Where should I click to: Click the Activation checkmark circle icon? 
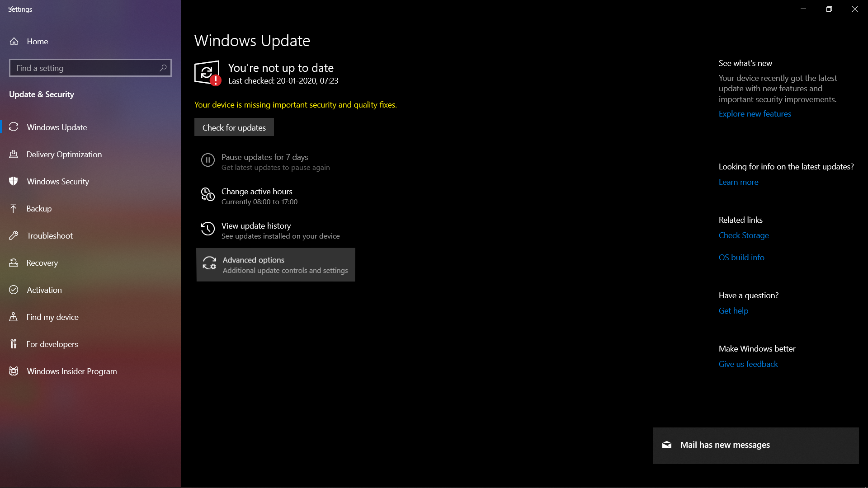click(14, 290)
